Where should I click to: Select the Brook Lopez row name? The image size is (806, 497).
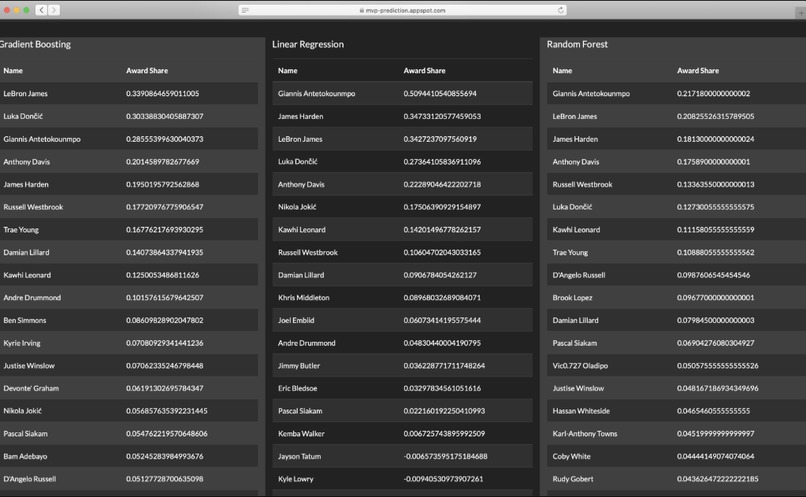click(x=572, y=298)
